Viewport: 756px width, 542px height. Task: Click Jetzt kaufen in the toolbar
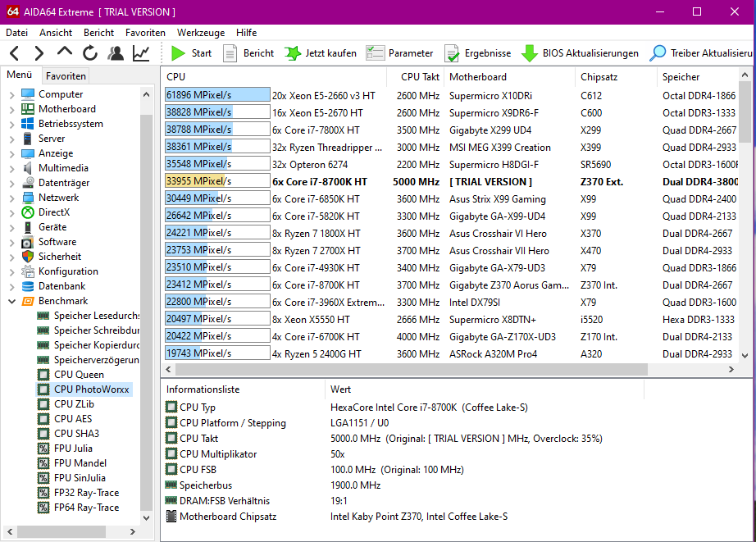pyautogui.click(x=321, y=53)
